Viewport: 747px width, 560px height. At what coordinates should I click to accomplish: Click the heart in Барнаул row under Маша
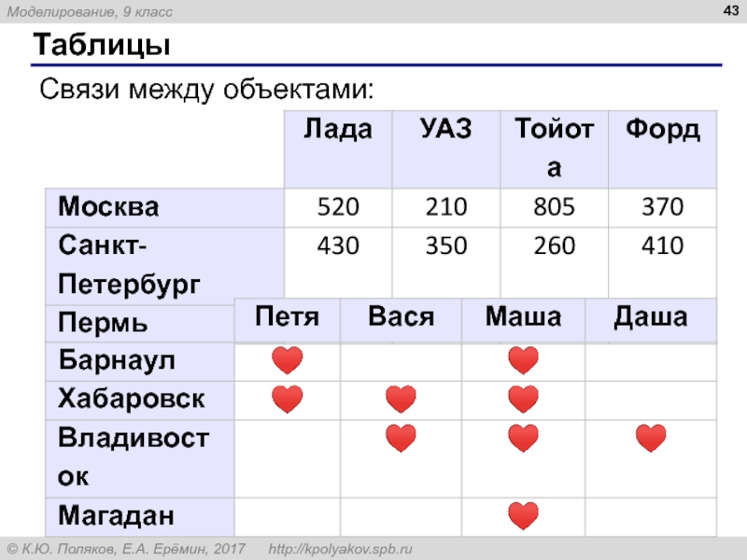(x=524, y=360)
